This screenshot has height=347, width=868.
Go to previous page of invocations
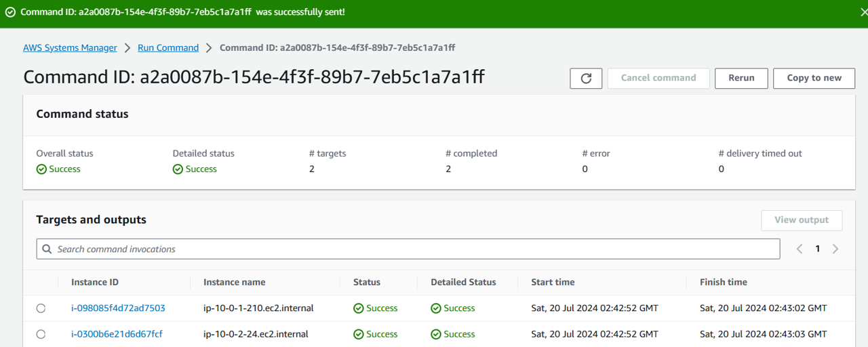click(800, 249)
